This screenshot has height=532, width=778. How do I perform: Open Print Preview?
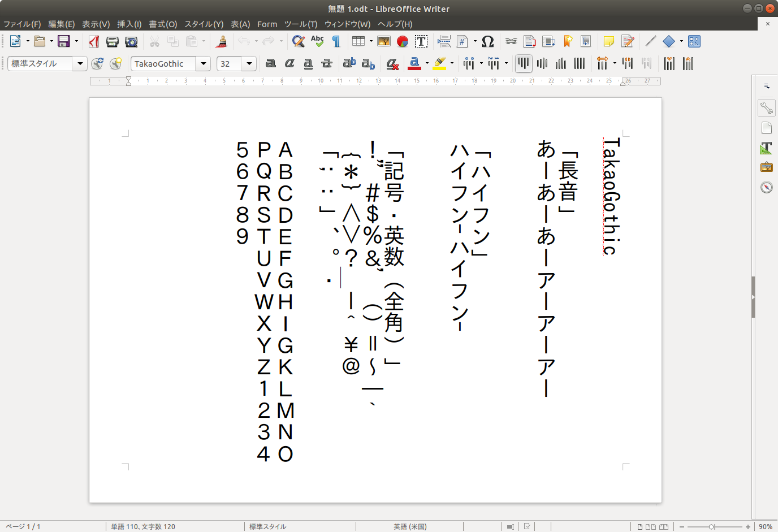click(131, 41)
